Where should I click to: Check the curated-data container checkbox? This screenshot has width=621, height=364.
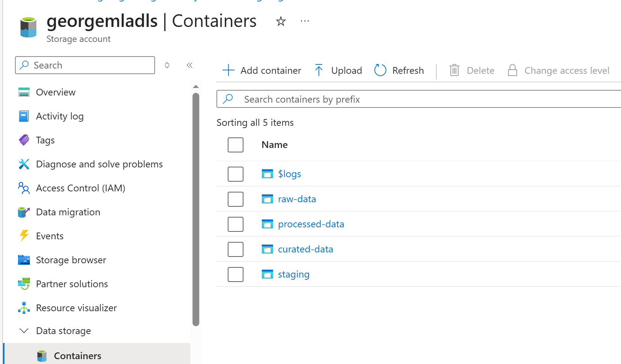coord(236,249)
